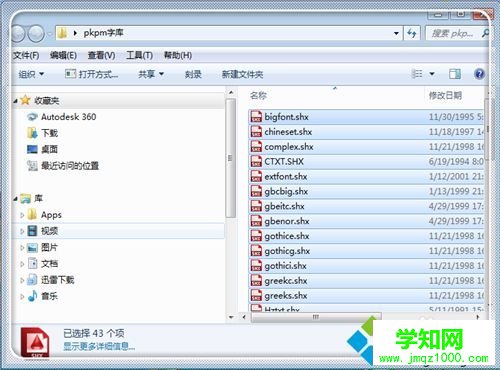Open the view options dropdown arrow
This screenshot has height=370, width=500.
click(x=432, y=74)
